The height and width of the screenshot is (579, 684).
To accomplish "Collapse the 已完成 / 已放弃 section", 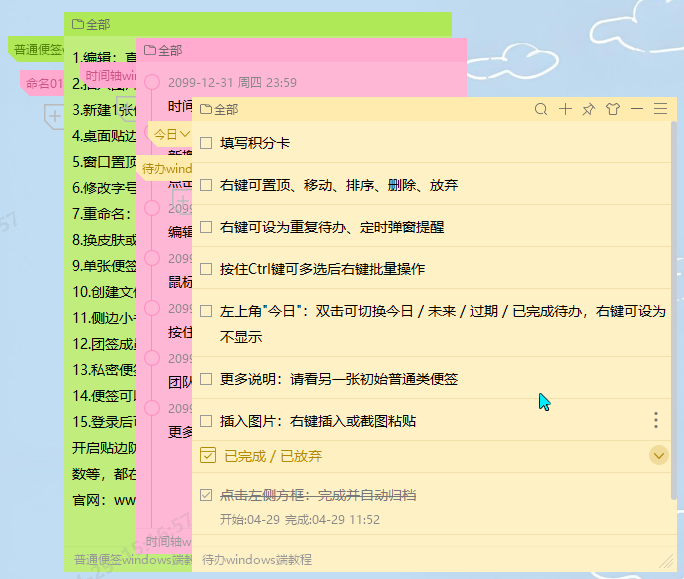I will [x=658, y=456].
